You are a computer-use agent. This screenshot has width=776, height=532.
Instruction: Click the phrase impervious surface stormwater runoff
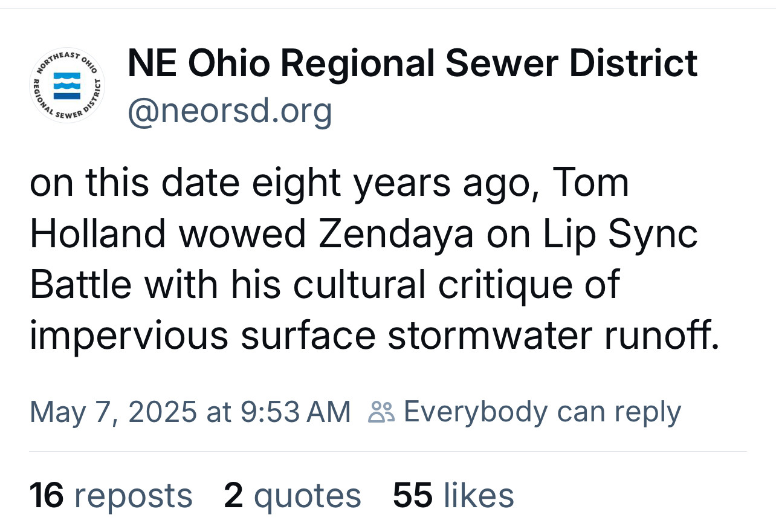tap(375, 337)
